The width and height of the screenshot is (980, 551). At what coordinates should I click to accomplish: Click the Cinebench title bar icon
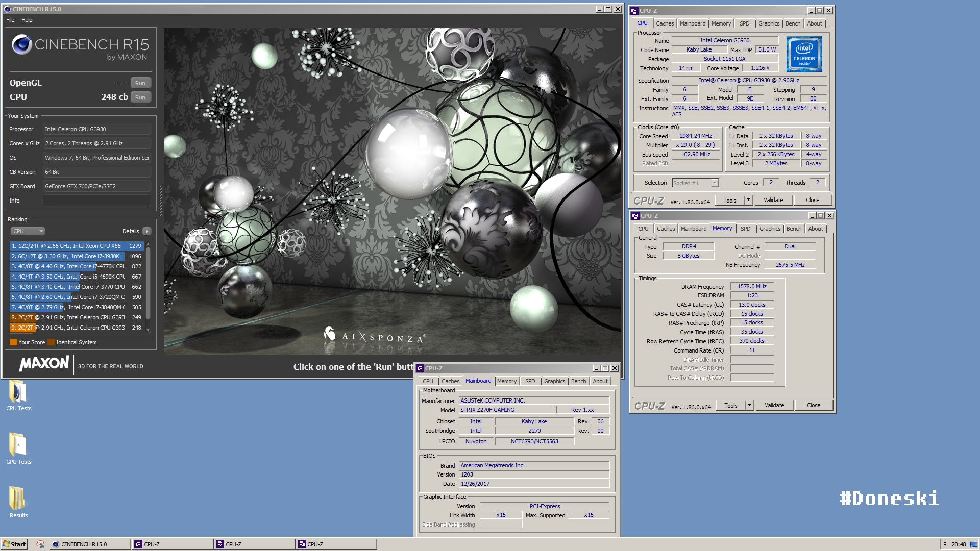click(x=7, y=9)
